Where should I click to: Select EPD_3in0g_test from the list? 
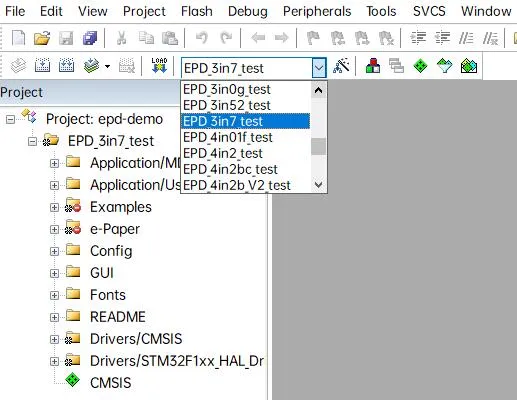coord(246,89)
